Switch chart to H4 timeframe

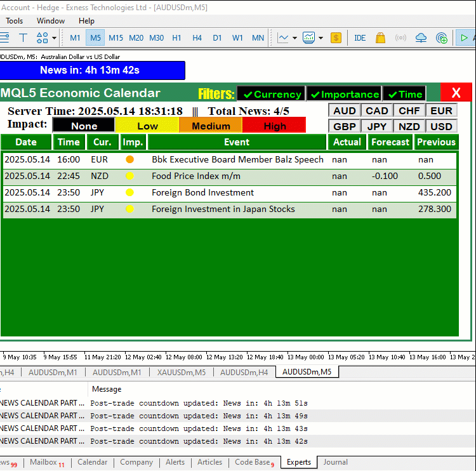tap(197, 38)
